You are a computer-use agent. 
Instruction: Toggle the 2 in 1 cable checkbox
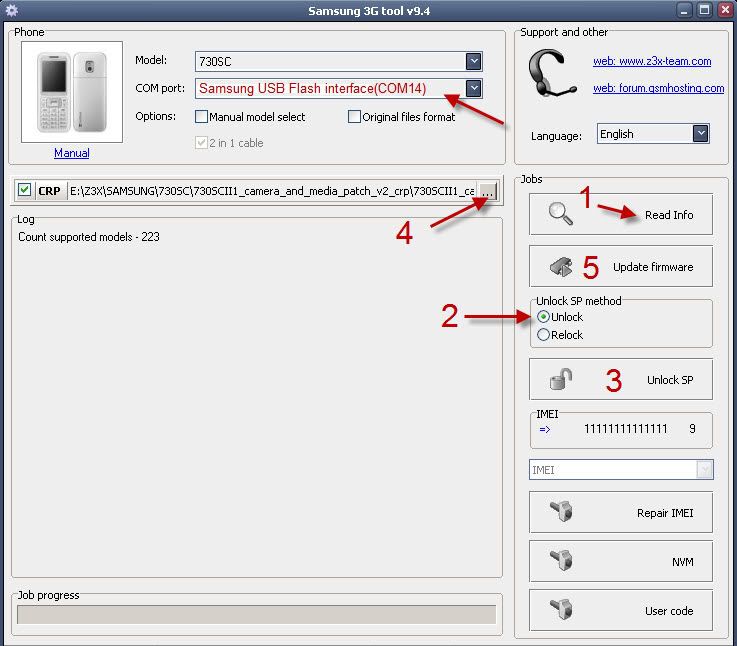[201, 142]
